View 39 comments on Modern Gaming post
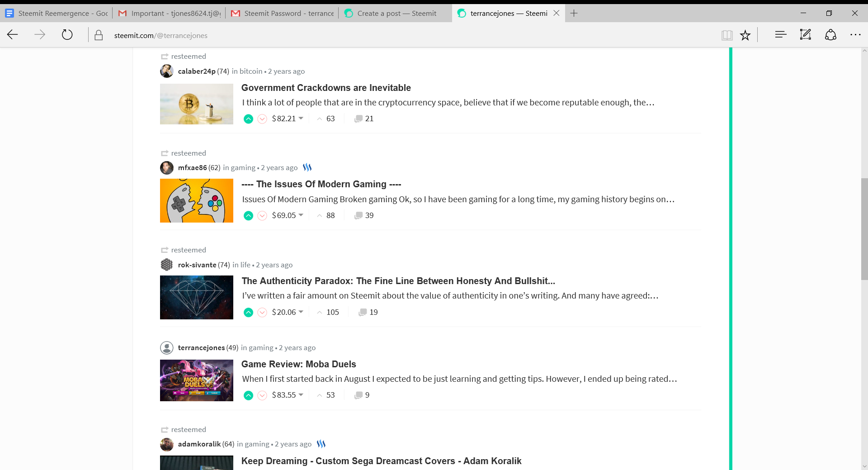This screenshot has width=868, height=470. pyautogui.click(x=364, y=215)
